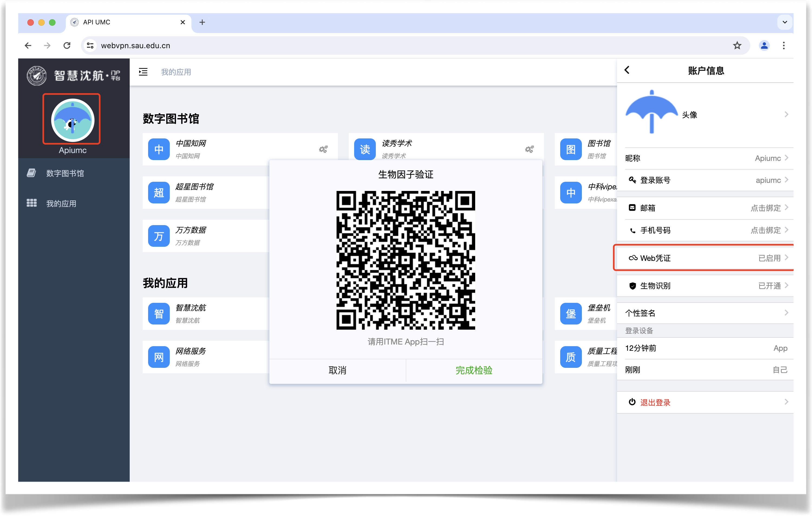The width and height of the screenshot is (812, 516).
Task: Select the 12分钟前 App login device
Action: tap(705, 348)
